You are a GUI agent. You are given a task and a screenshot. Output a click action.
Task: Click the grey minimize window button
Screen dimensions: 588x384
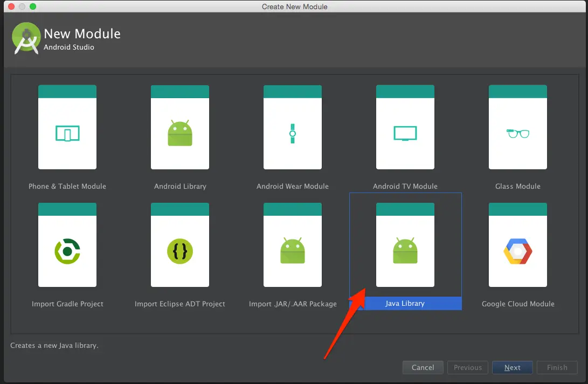click(x=22, y=6)
